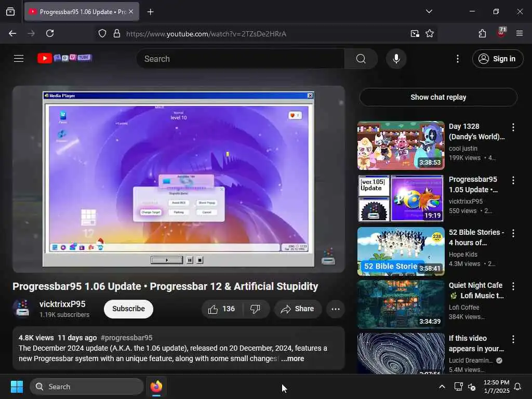
Task: Focus the YouTube search field
Action: coord(241,59)
